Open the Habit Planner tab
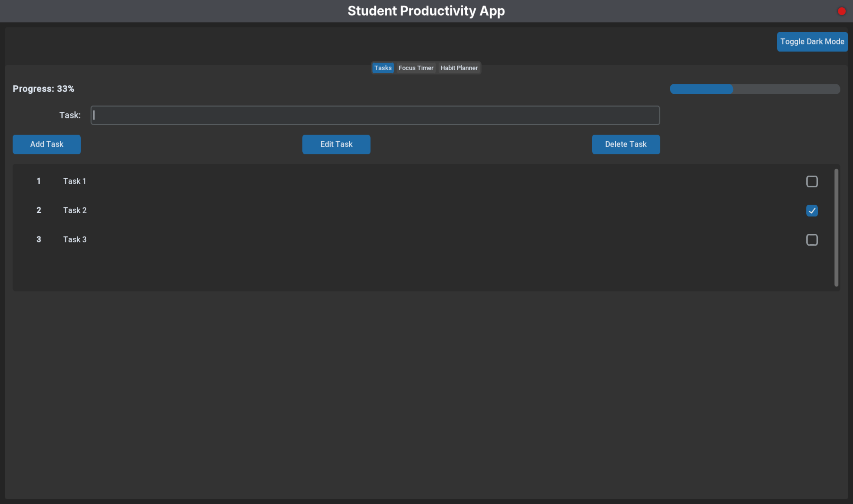Image resolution: width=853 pixels, height=504 pixels. tap(459, 68)
